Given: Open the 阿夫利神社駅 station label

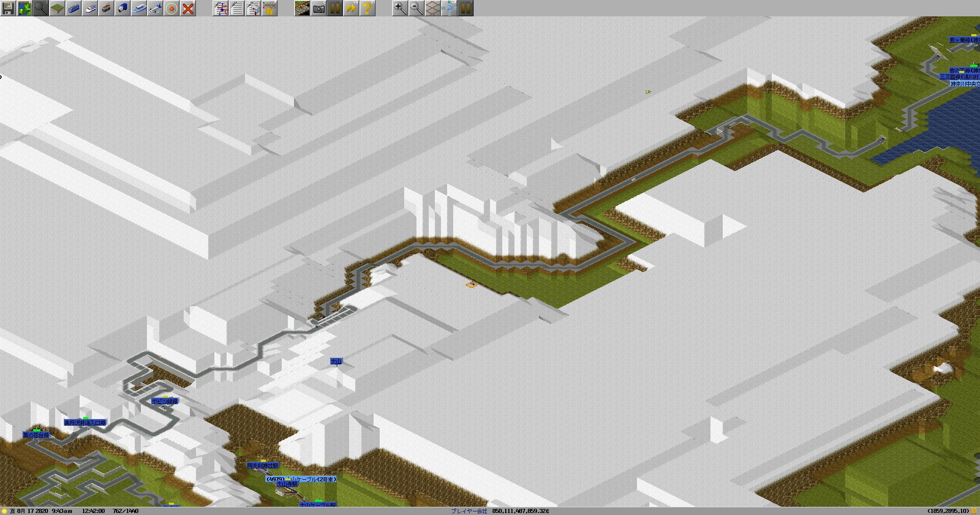Looking at the screenshot, I should (263, 466).
